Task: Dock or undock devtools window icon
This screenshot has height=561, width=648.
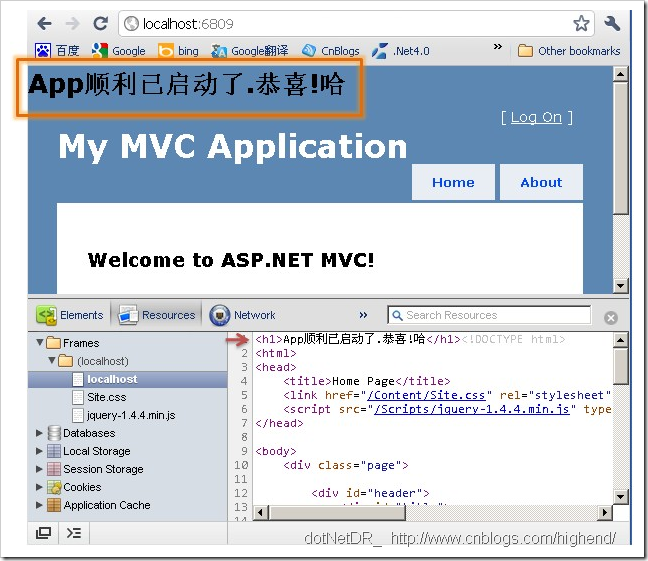Action: pyautogui.click(x=43, y=533)
